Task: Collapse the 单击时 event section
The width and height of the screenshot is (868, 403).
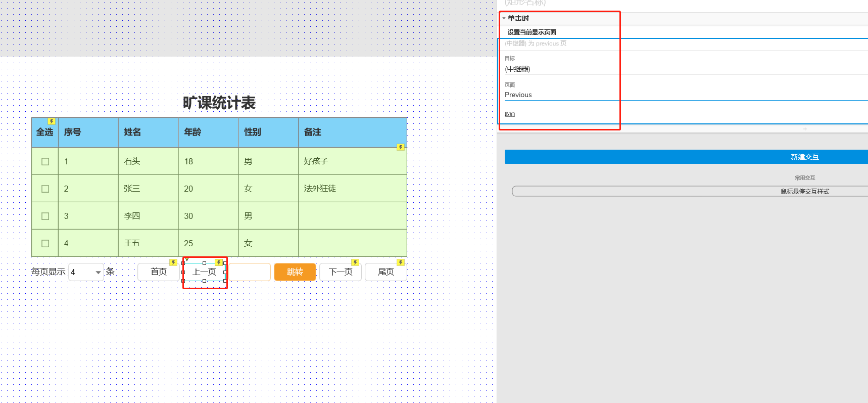Action: pyautogui.click(x=504, y=18)
